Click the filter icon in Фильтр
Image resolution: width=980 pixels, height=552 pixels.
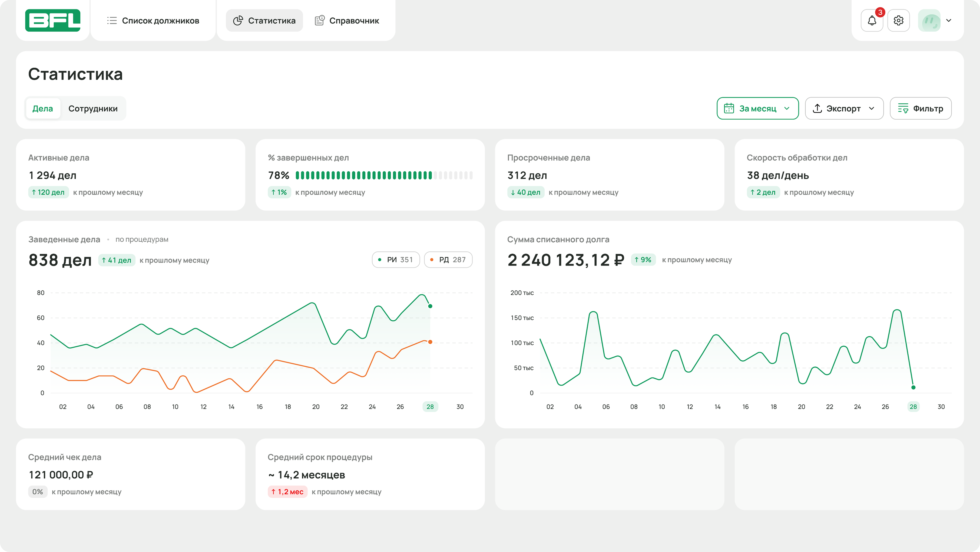coord(903,109)
